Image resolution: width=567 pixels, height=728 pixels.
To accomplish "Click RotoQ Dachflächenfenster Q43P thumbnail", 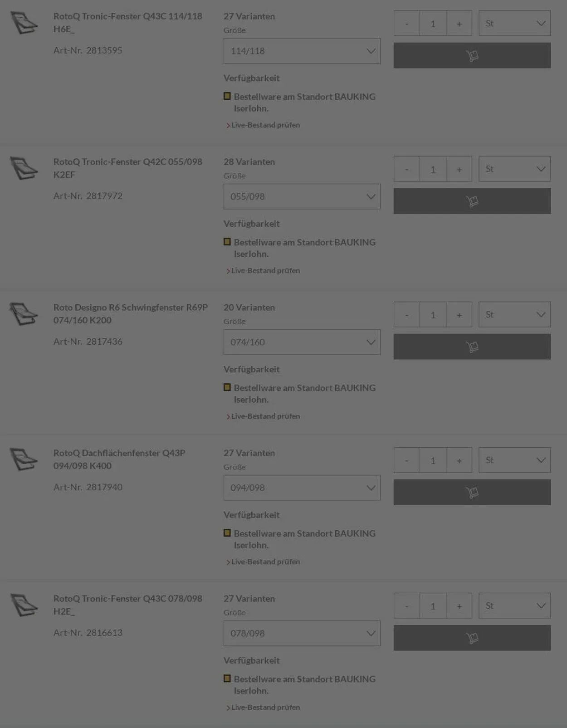I will click(24, 459).
